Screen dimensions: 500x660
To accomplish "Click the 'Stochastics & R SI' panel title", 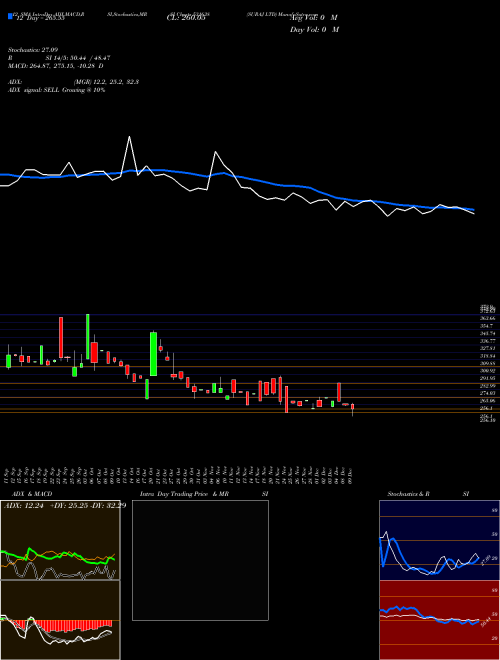I will [428, 494].
